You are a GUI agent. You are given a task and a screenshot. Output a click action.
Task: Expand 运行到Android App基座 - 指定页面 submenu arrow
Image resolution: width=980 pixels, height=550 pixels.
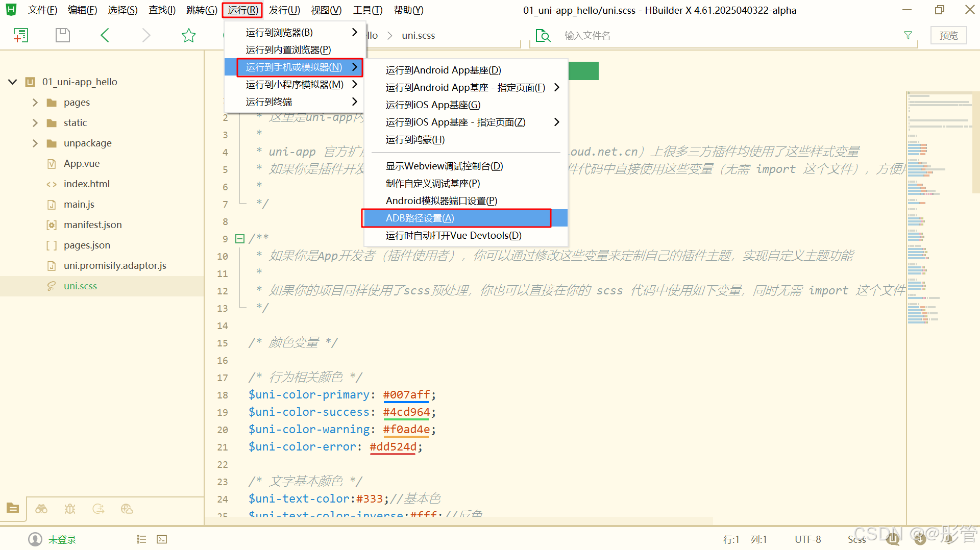click(557, 87)
